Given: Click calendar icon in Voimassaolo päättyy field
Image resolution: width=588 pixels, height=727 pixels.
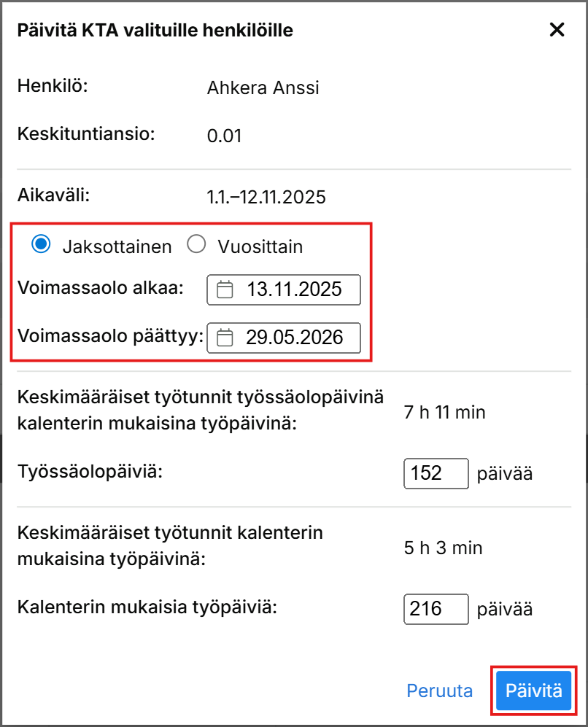Looking at the screenshot, I should click(225, 338).
